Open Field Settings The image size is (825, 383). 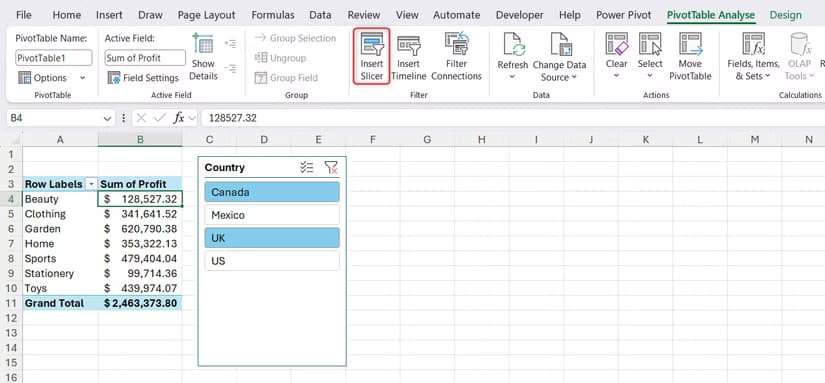point(143,78)
